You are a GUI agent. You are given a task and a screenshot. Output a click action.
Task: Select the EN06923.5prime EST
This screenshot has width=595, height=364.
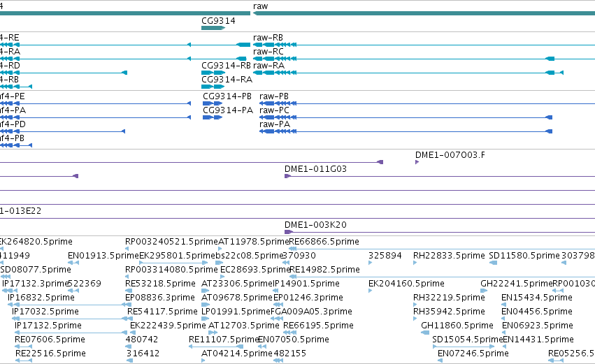click(x=538, y=326)
